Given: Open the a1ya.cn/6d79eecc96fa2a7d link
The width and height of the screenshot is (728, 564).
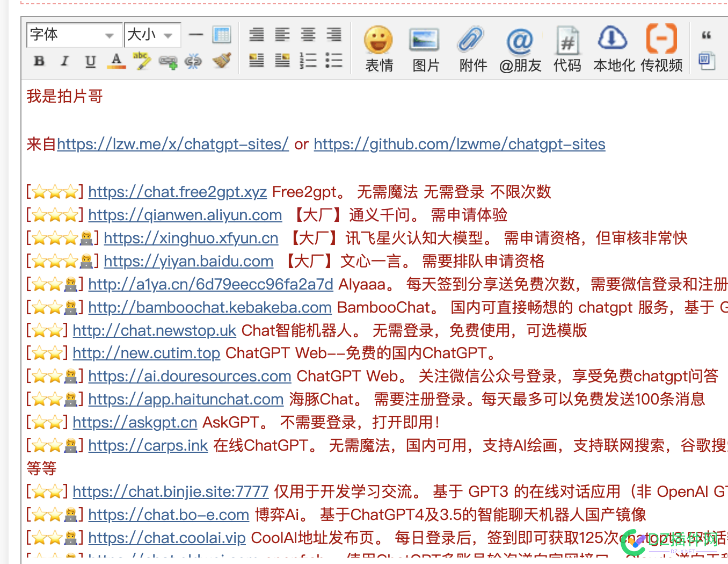Looking at the screenshot, I should click(211, 284).
